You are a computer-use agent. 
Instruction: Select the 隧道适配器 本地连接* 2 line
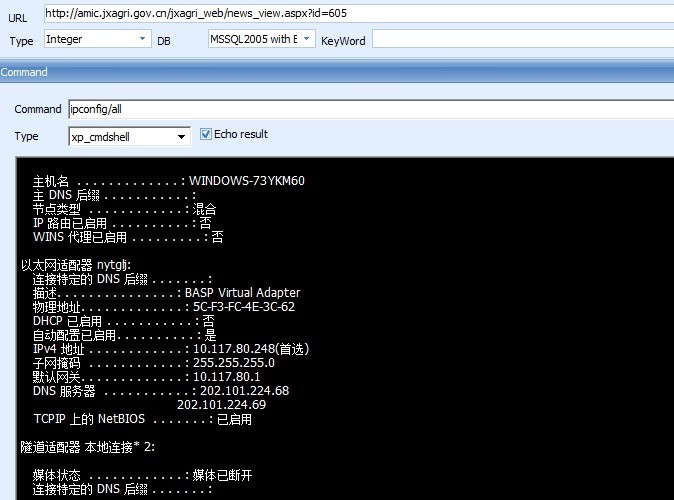pos(88,447)
